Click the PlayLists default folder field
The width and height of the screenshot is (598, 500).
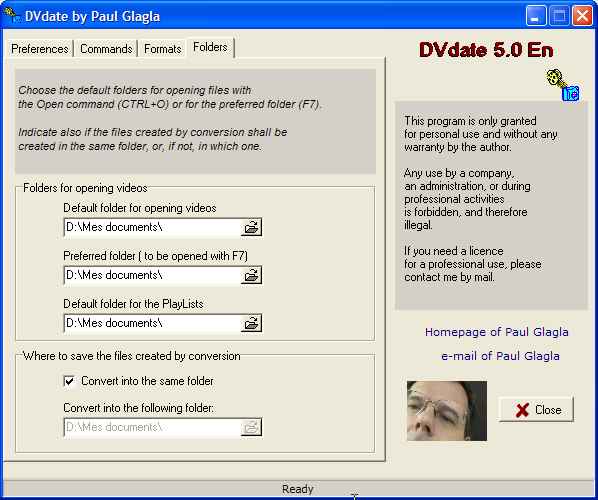click(153, 323)
